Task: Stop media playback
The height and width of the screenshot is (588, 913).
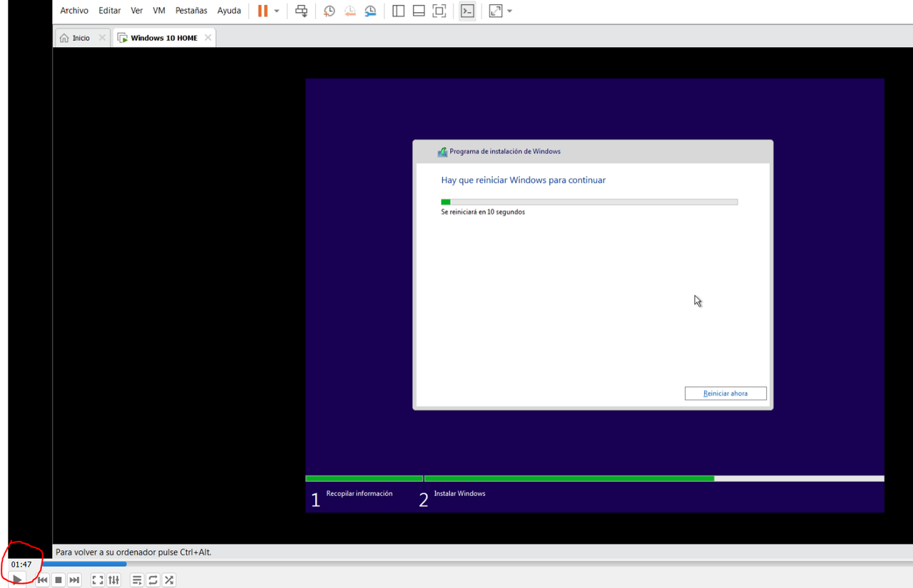Action: pos(58,580)
